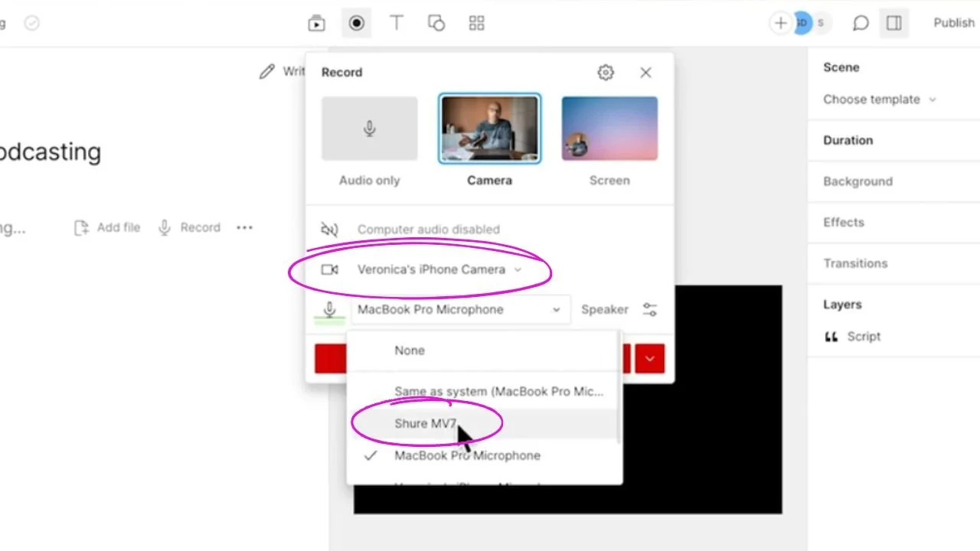Click the Record button beside Add file
Image resolution: width=980 pixels, height=551 pixels.
pyautogui.click(x=188, y=227)
